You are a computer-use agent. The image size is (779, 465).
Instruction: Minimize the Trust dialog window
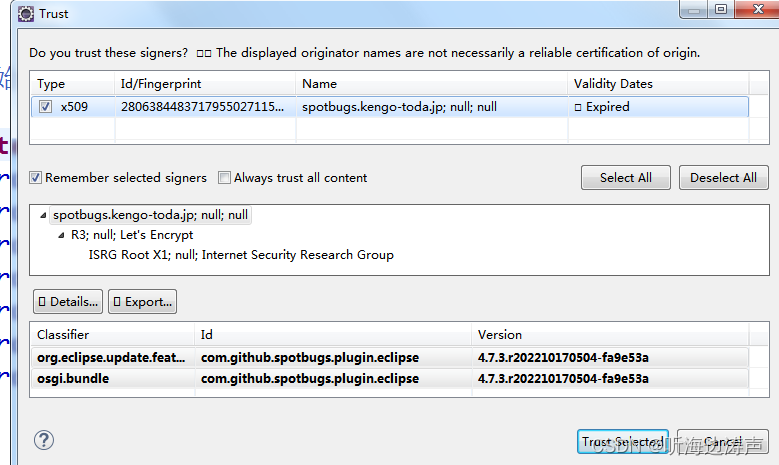(694, 9)
